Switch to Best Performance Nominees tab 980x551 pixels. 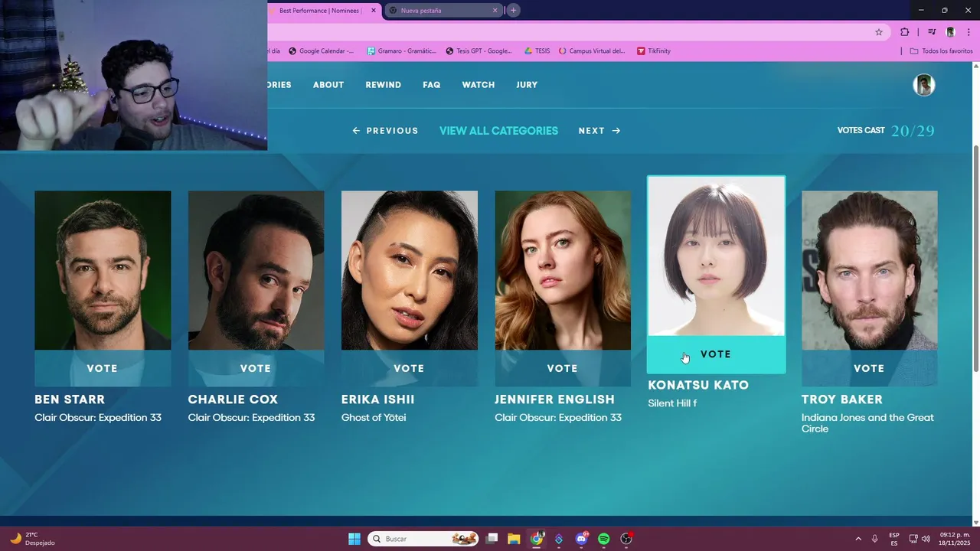(x=320, y=11)
